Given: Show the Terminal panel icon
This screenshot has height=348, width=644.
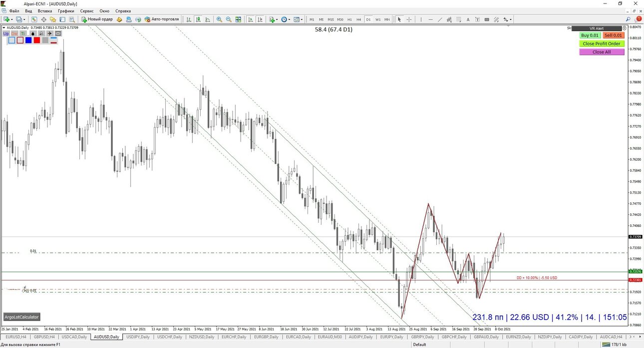Looking at the screenshot, I should pyautogui.click(x=62, y=19).
